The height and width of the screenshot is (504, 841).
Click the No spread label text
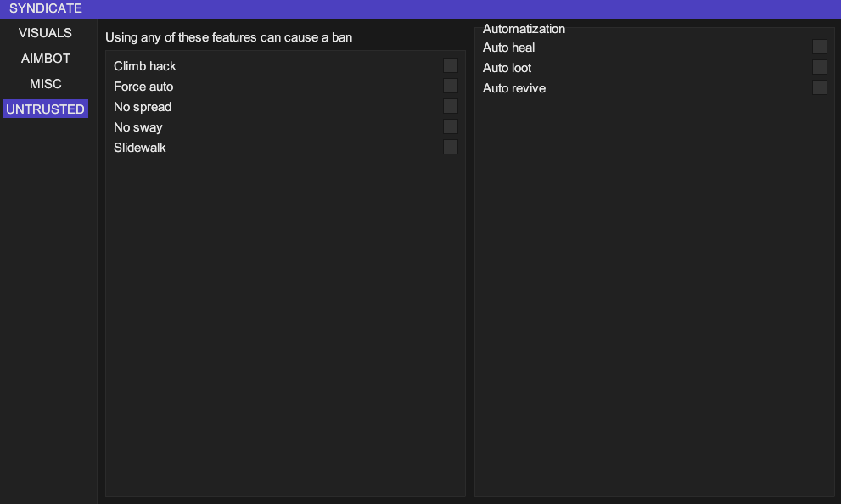point(143,107)
